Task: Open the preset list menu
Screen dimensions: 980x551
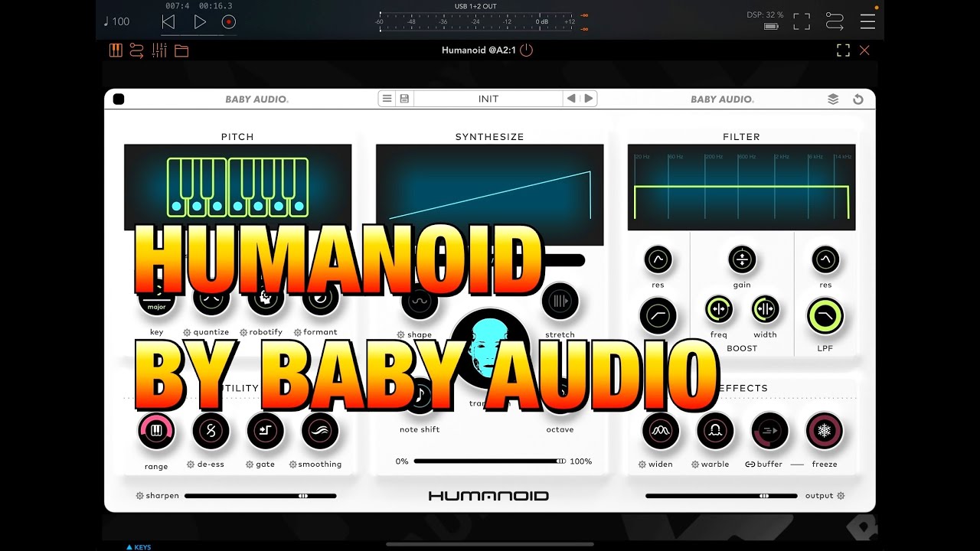Action: pos(387,98)
